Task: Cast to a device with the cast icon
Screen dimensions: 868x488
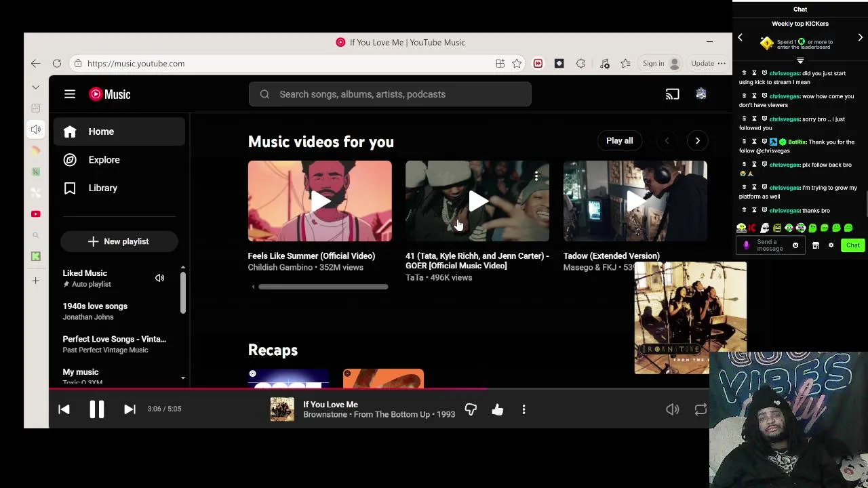Action: (672, 94)
